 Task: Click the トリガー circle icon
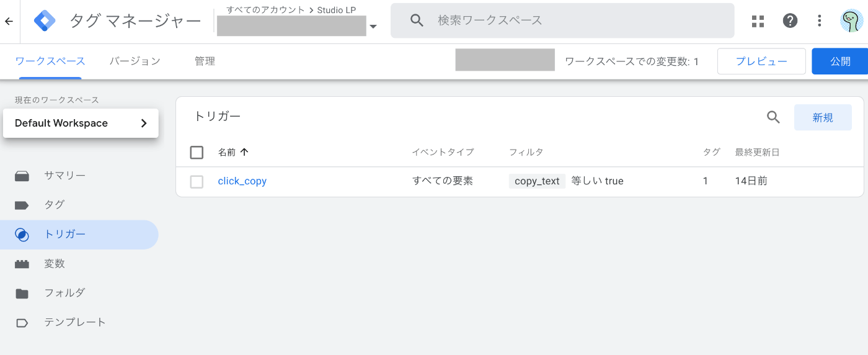coord(22,235)
